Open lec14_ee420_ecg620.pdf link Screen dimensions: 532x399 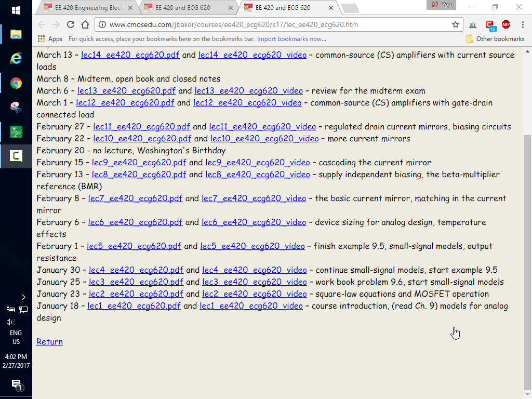[x=130, y=55]
